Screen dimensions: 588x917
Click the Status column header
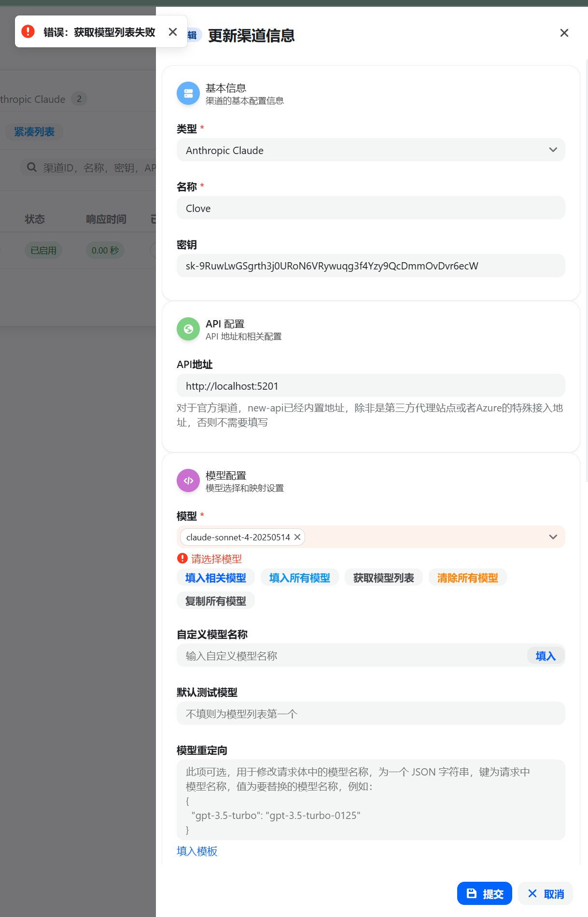tap(35, 219)
